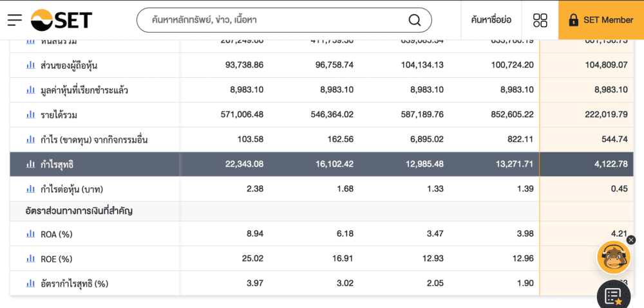Click chart icon for กำไร (ขาดทุน) จากกิจกรรมอื่น
The image size is (644, 308).
coord(30,140)
